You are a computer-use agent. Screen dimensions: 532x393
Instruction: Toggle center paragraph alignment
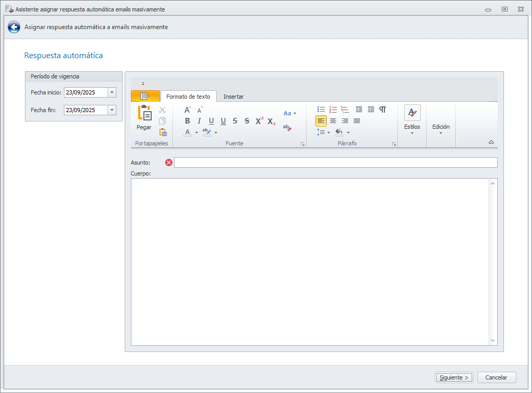point(333,121)
